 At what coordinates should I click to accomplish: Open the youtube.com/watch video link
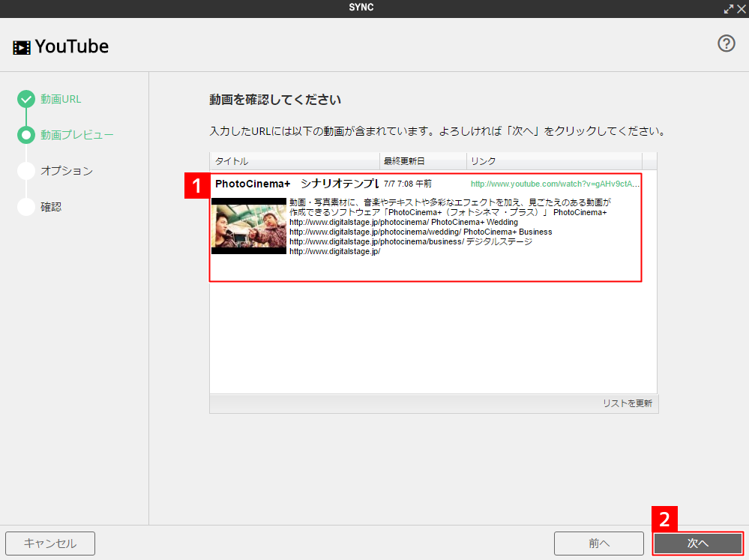coord(555,184)
